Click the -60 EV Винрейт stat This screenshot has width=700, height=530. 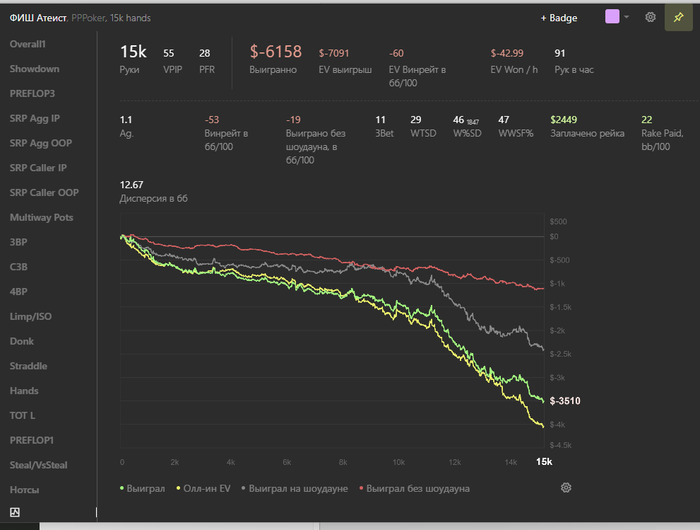[x=417, y=67]
